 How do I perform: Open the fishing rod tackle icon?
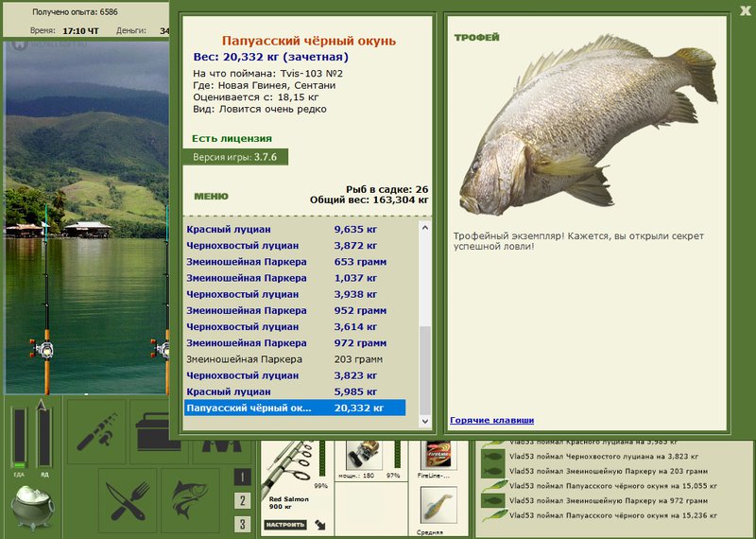[x=96, y=431]
